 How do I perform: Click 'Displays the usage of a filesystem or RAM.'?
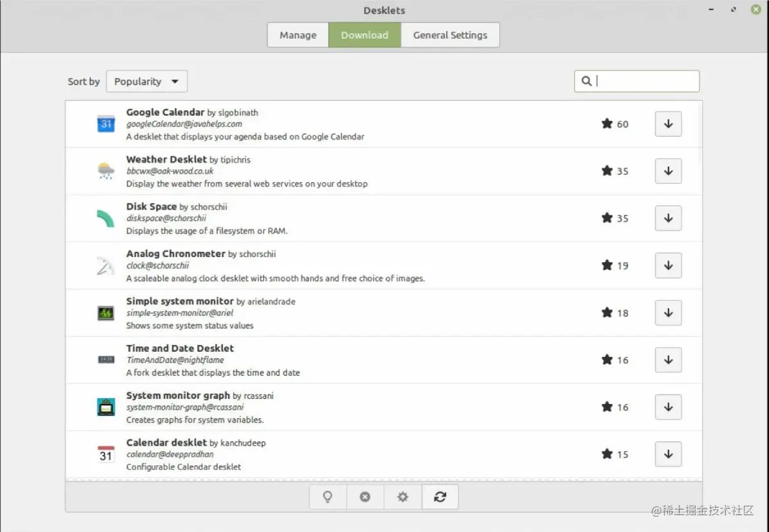point(207,231)
